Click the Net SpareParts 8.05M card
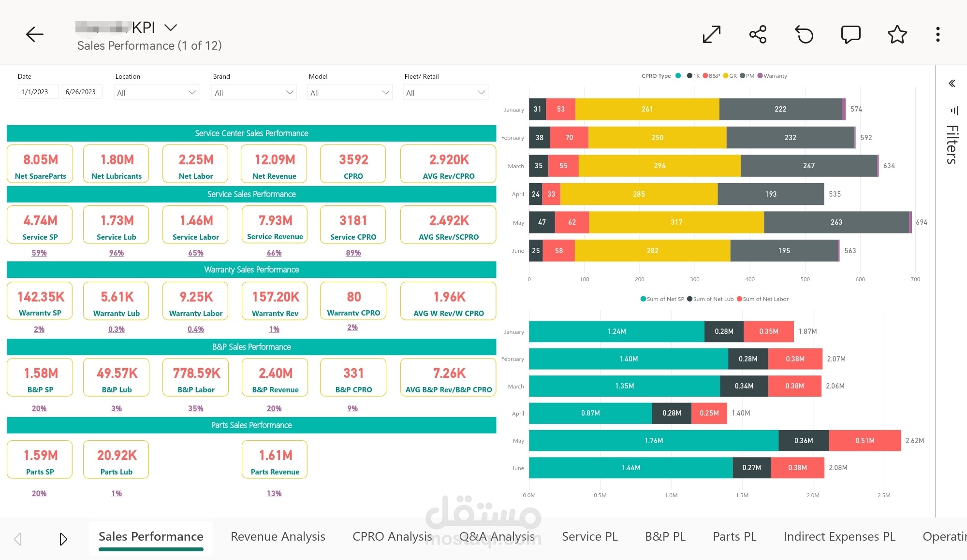The height and width of the screenshot is (560, 967). click(x=40, y=164)
